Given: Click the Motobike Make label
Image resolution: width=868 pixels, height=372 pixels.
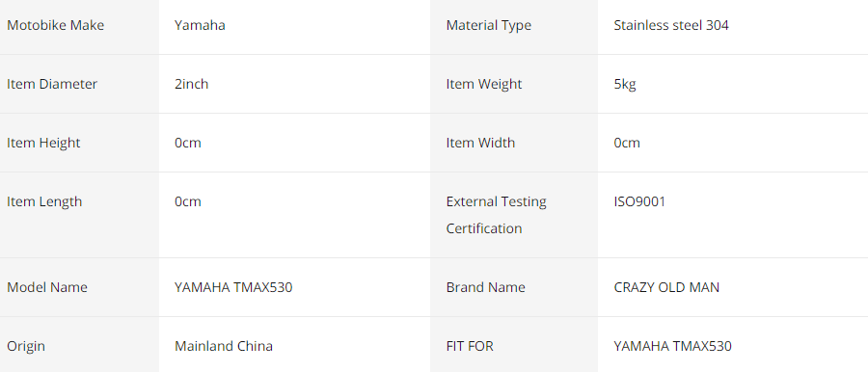Looking at the screenshot, I should point(55,25).
